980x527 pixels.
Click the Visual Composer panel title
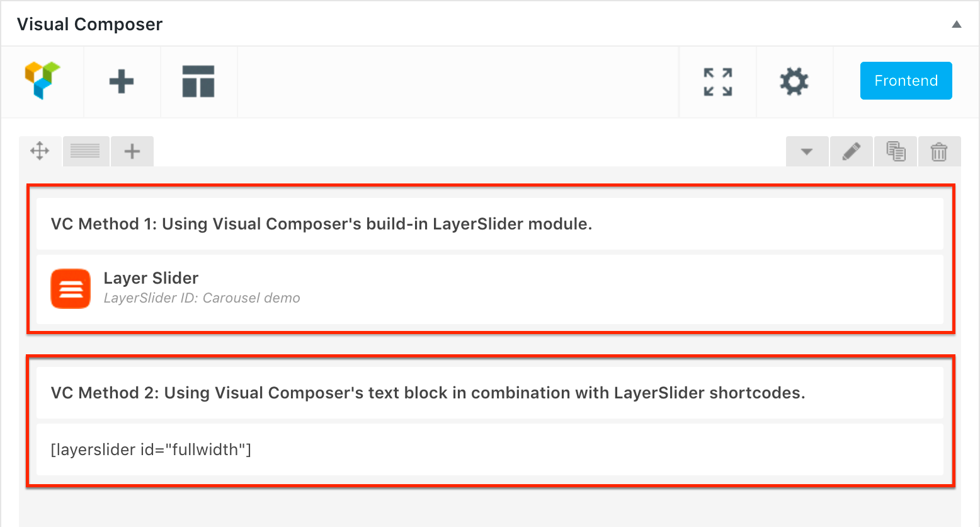89,24
